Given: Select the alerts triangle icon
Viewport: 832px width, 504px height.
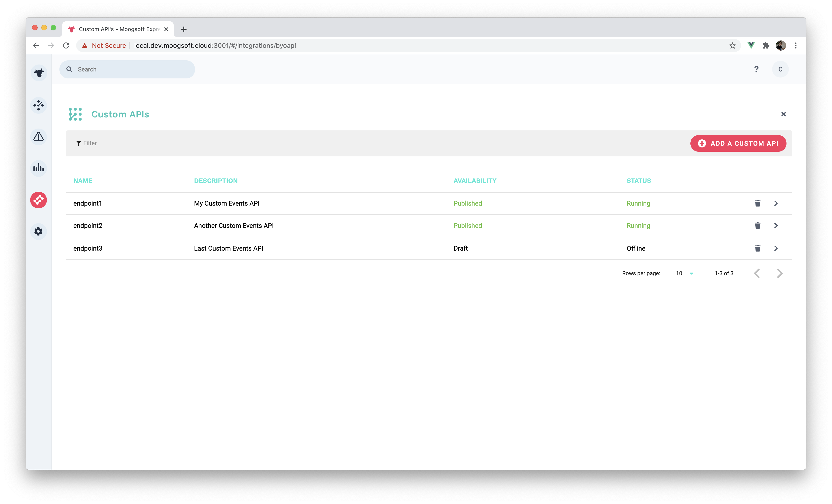Looking at the screenshot, I should pyautogui.click(x=39, y=137).
